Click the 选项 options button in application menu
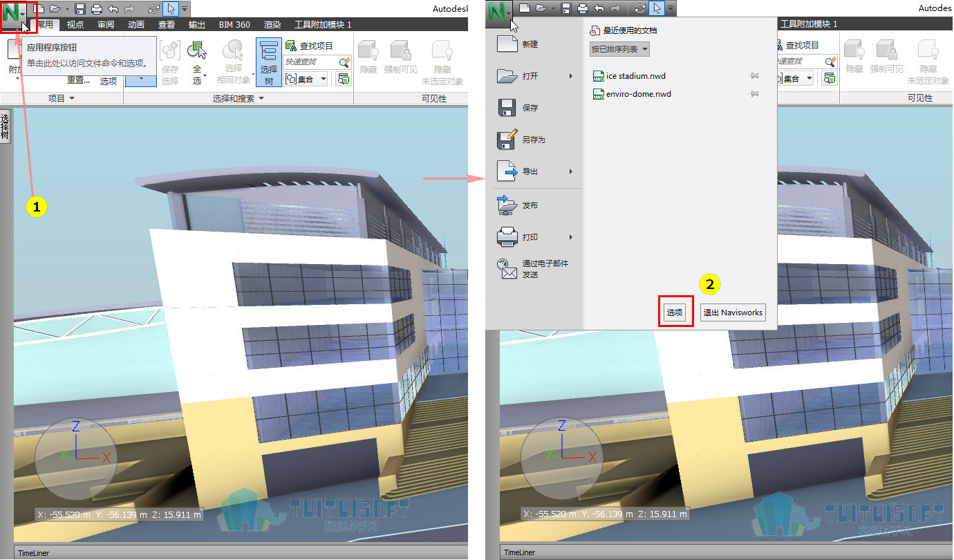Screen dimensions: 954x560 click(675, 312)
